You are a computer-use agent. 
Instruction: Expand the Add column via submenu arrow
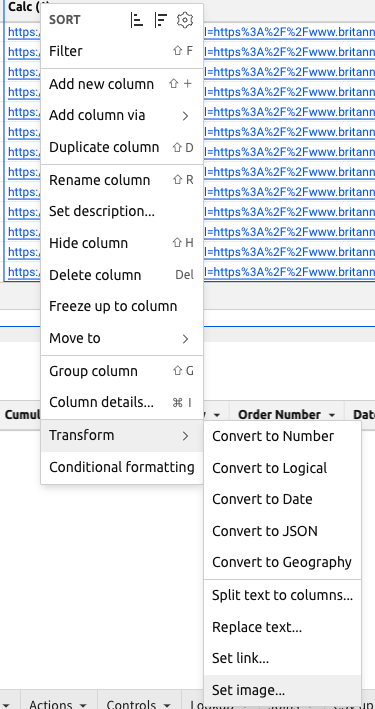pyautogui.click(x=185, y=116)
